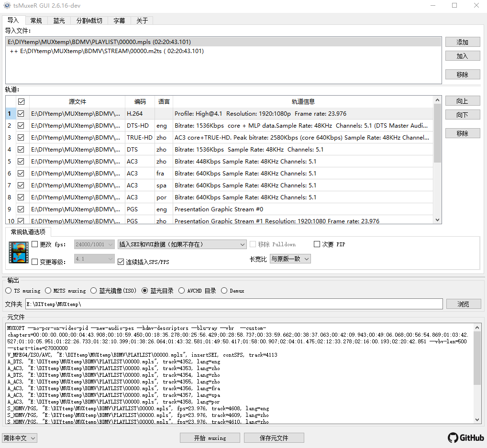487x448 pixels.
Task: Click track list scrollbar down arrow
Action: (437, 220)
